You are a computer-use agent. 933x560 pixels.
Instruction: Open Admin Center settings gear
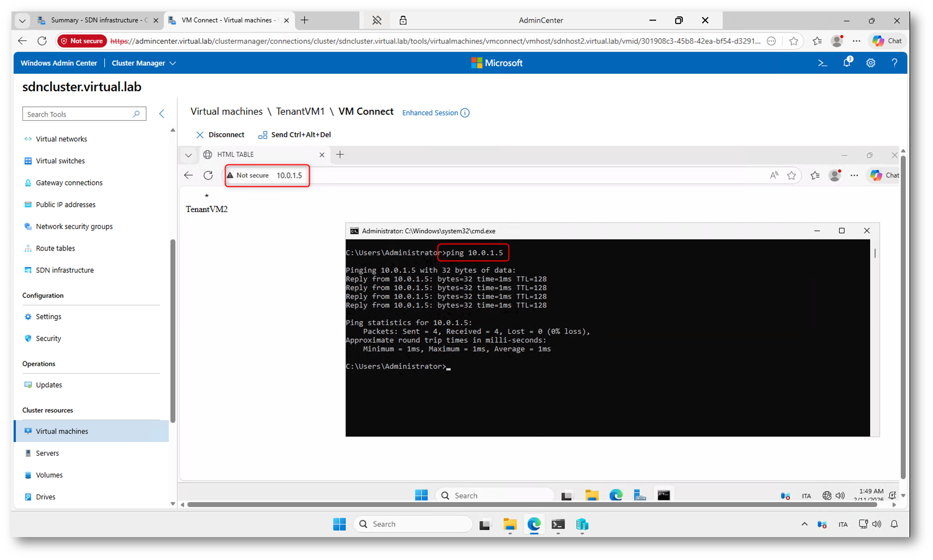click(871, 63)
